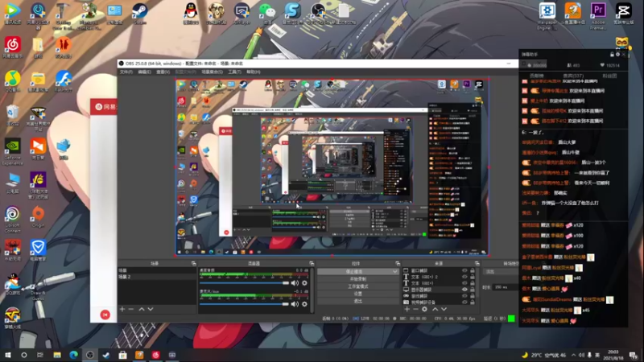The width and height of the screenshot is (644, 362).
Task: Open the 场景集合(S) menu
Action: pos(212,72)
